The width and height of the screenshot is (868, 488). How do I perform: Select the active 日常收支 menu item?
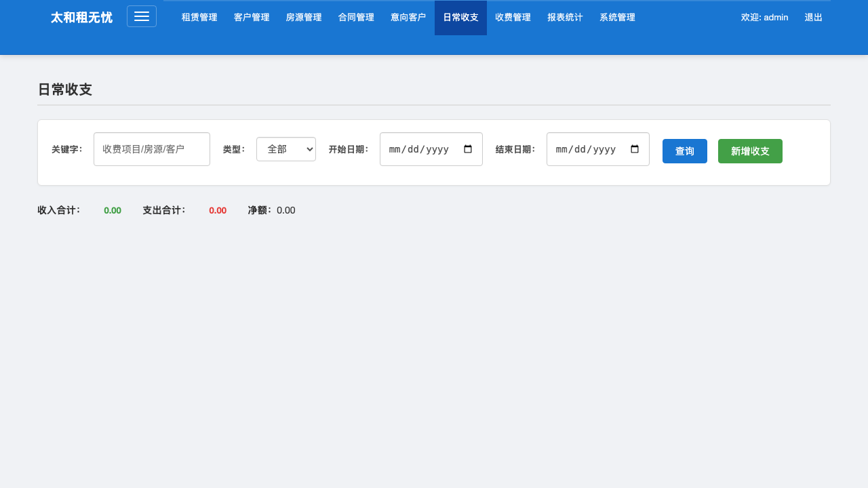[x=460, y=18]
